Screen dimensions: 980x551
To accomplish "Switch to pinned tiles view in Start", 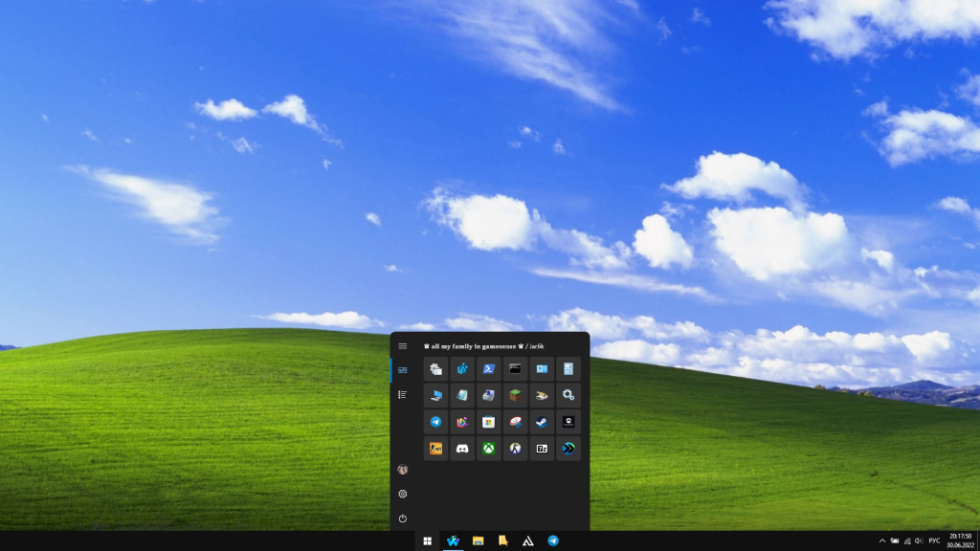I will (403, 370).
